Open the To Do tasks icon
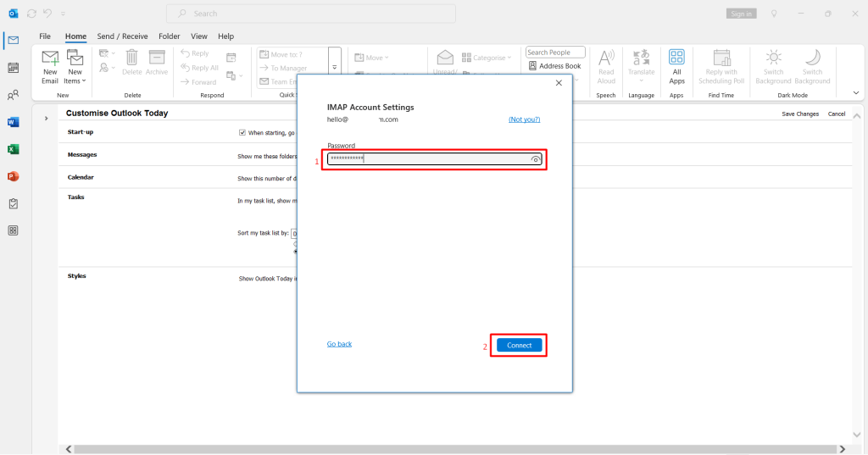This screenshot has width=868, height=455. pyautogui.click(x=14, y=203)
